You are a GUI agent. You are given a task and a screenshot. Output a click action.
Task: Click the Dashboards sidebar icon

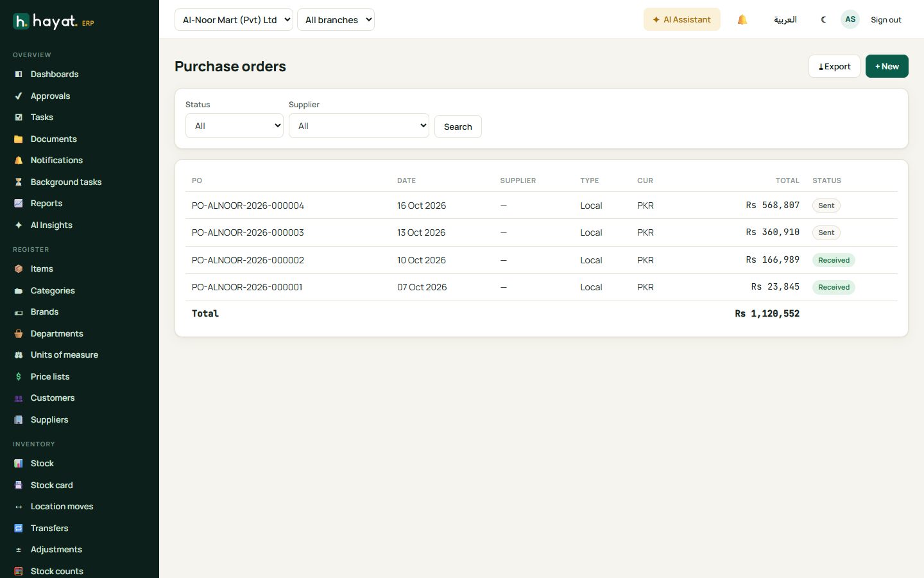point(19,74)
